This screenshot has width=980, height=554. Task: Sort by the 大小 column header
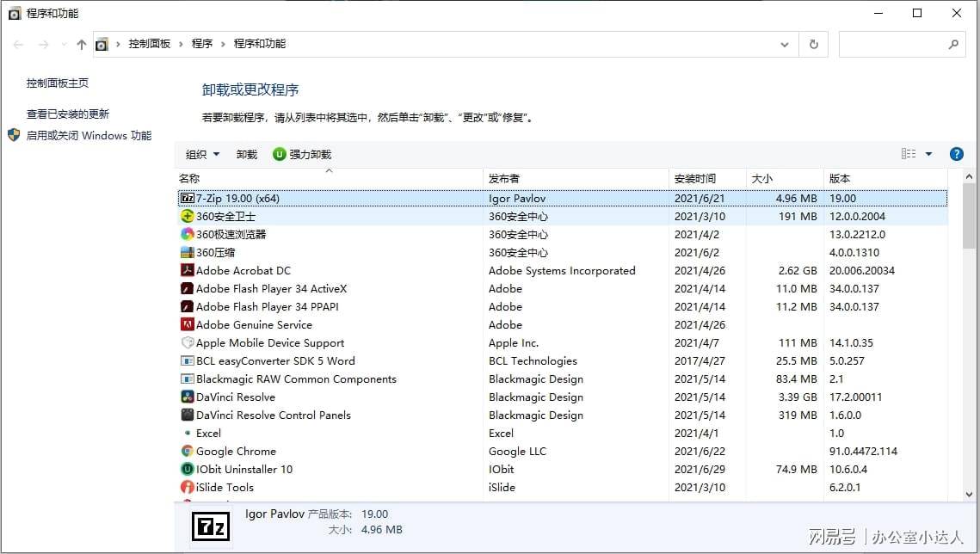pos(785,179)
